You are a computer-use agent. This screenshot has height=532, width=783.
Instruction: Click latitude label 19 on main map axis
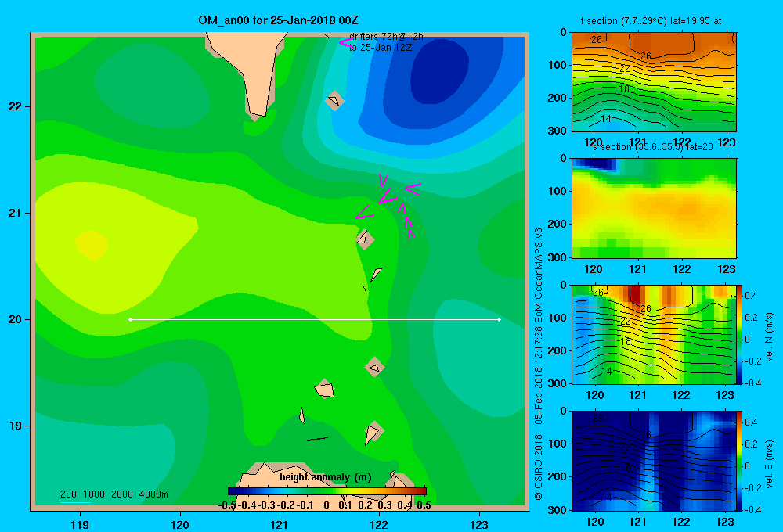[x=16, y=426]
